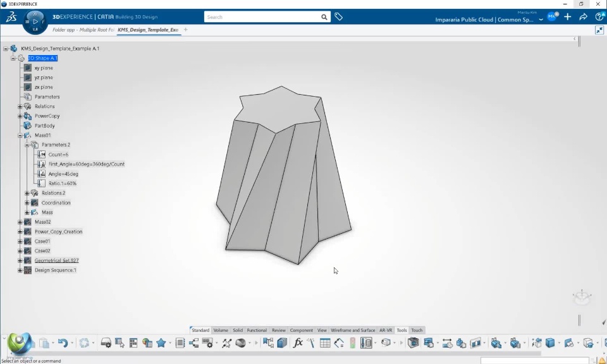
Task: Open the Review tab
Action: click(x=279, y=330)
